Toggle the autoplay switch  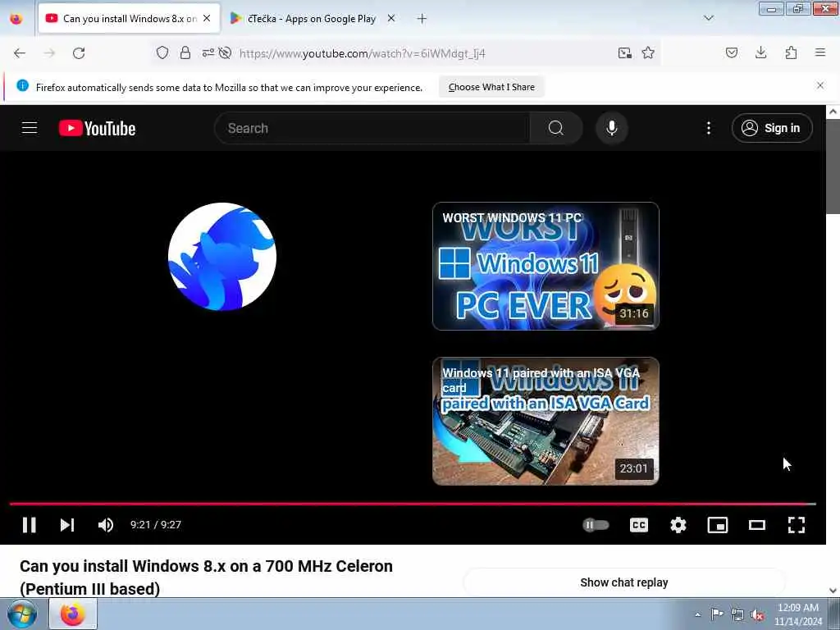pos(596,525)
